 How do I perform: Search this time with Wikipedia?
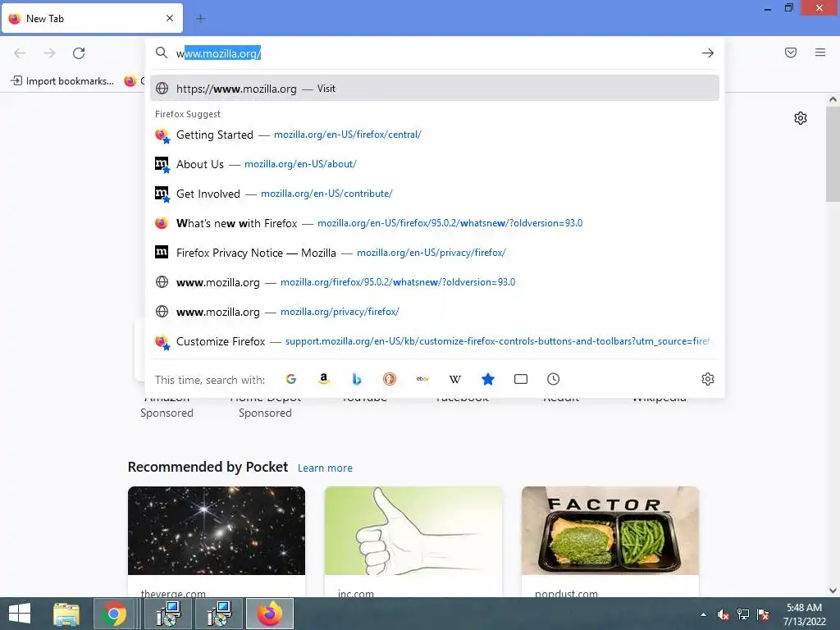tap(454, 379)
